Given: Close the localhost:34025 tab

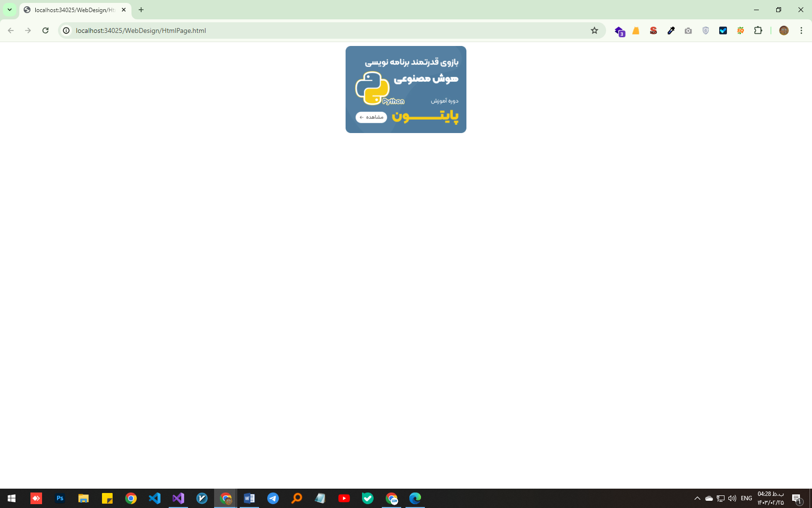Looking at the screenshot, I should click(x=124, y=10).
